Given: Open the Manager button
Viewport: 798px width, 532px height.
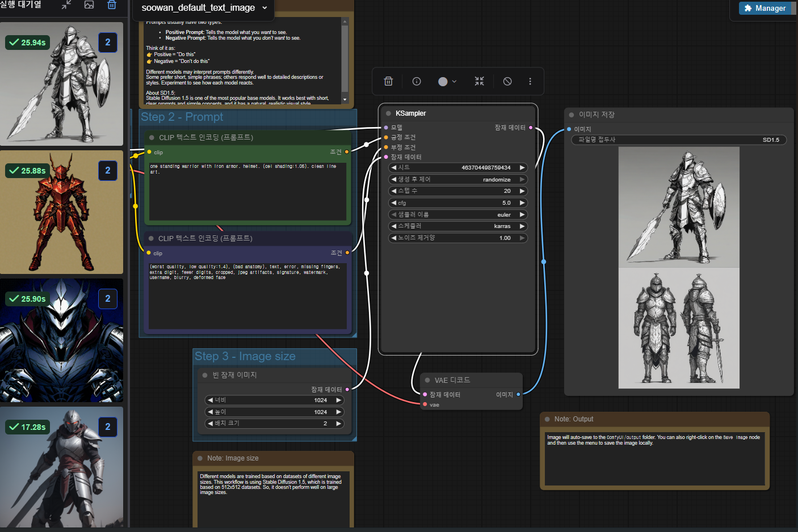Looking at the screenshot, I should 765,8.
